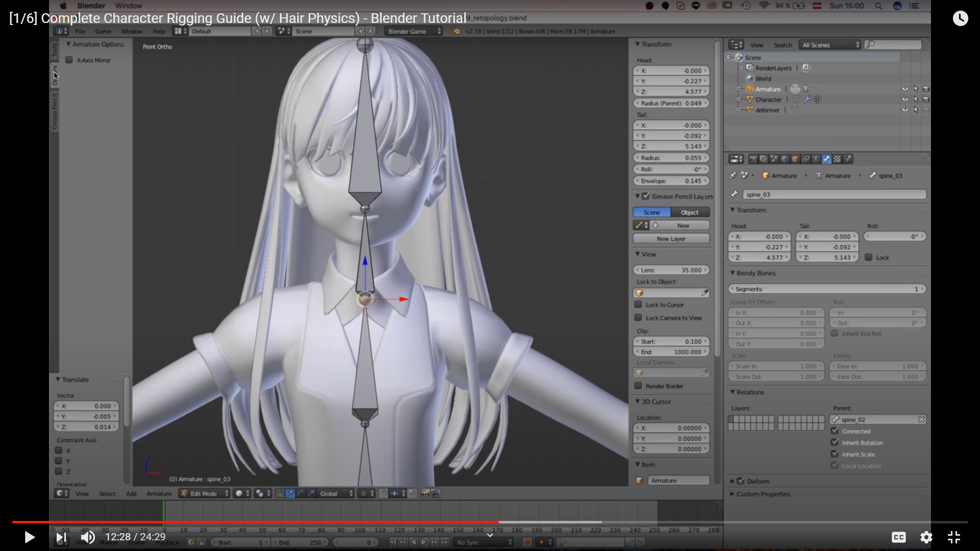Image resolution: width=980 pixels, height=551 pixels.
Task: Click the OpenGL render animation clapper icon
Action: [x=435, y=493]
